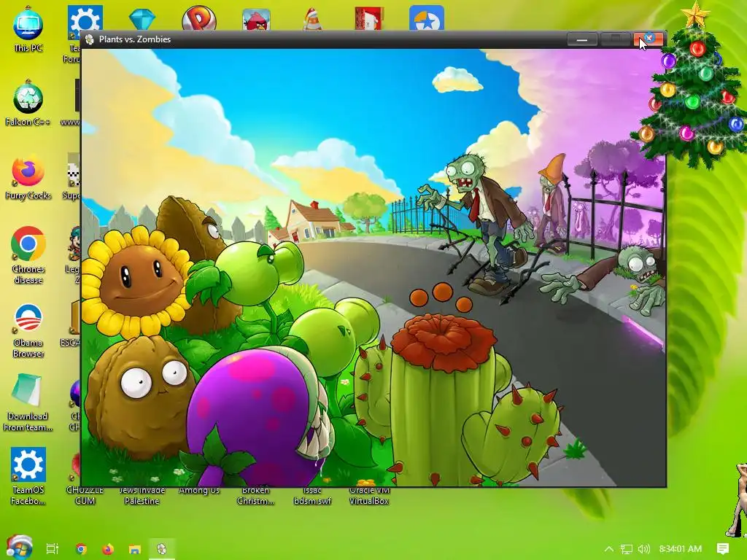Select the 'Oracle VM VirtualBox' desktop label
Image resolution: width=747 pixels, height=560 pixels.
click(x=369, y=496)
